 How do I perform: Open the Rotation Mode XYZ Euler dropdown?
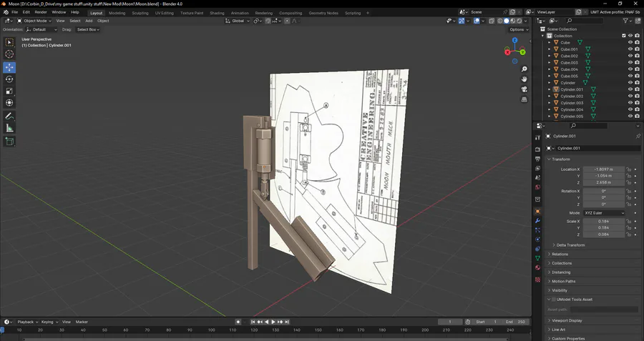coord(604,213)
